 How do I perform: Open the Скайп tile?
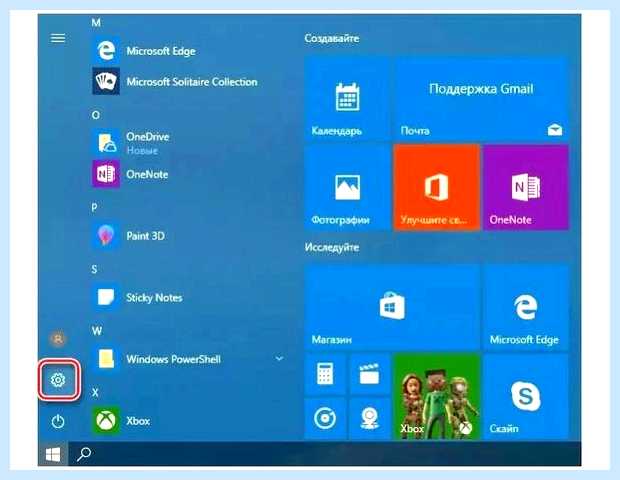tap(525, 397)
